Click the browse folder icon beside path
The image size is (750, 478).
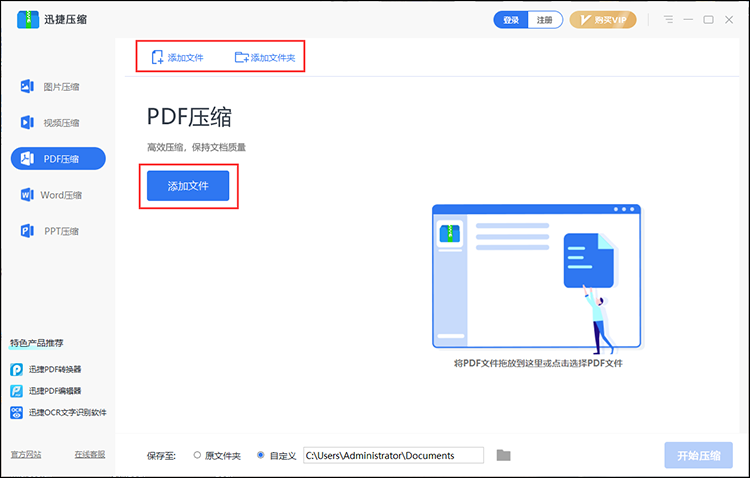pos(503,455)
